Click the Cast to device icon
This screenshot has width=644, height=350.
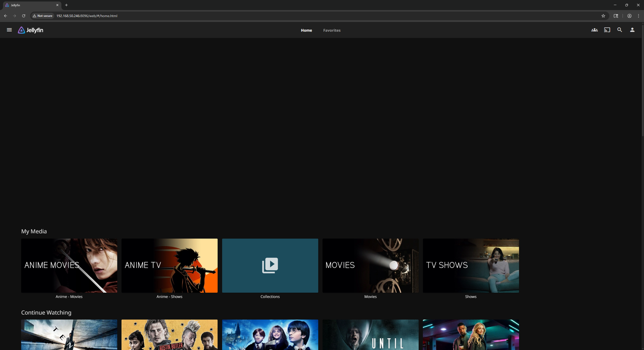tap(607, 30)
